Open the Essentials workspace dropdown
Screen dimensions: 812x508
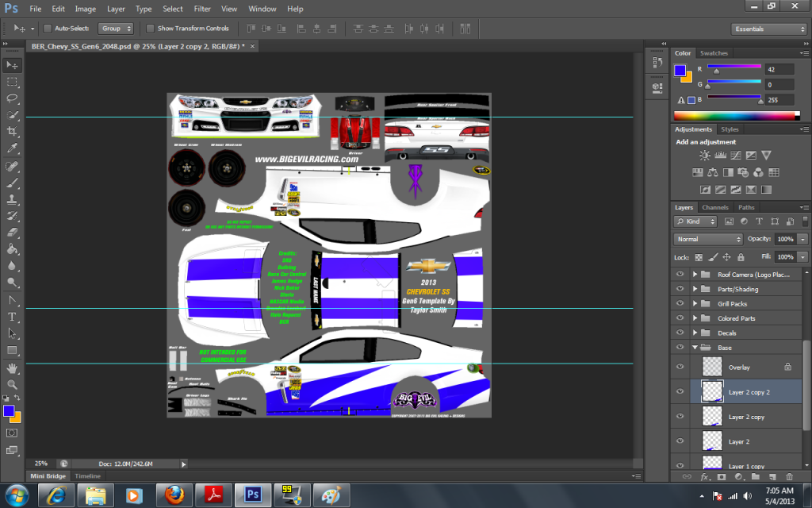768,29
